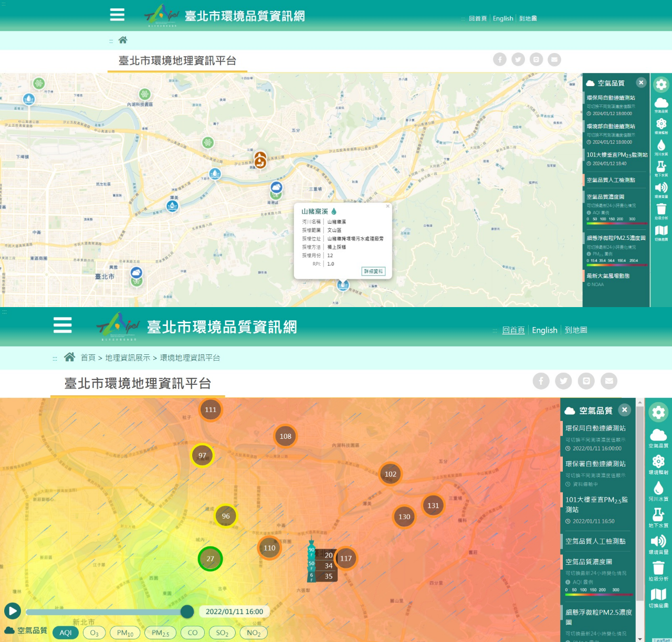Select the NO2 pollutant pill
The height and width of the screenshot is (642, 672).
pyautogui.click(x=254, y=633)
